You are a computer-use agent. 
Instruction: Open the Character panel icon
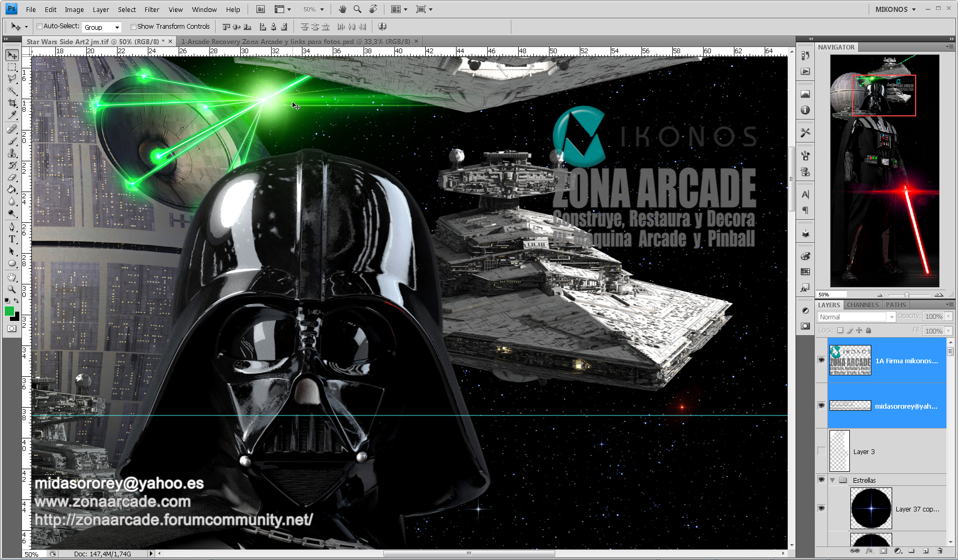(805, 195)
